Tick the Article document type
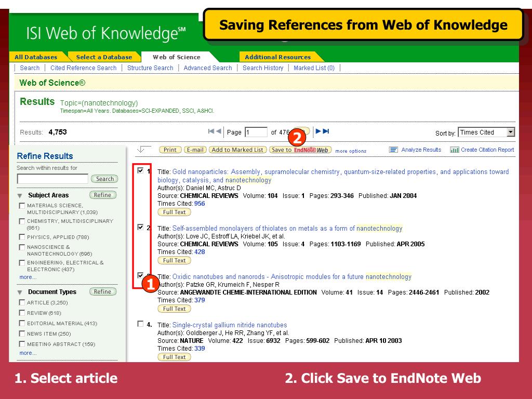Screen dimensions: 532x399 22,302
